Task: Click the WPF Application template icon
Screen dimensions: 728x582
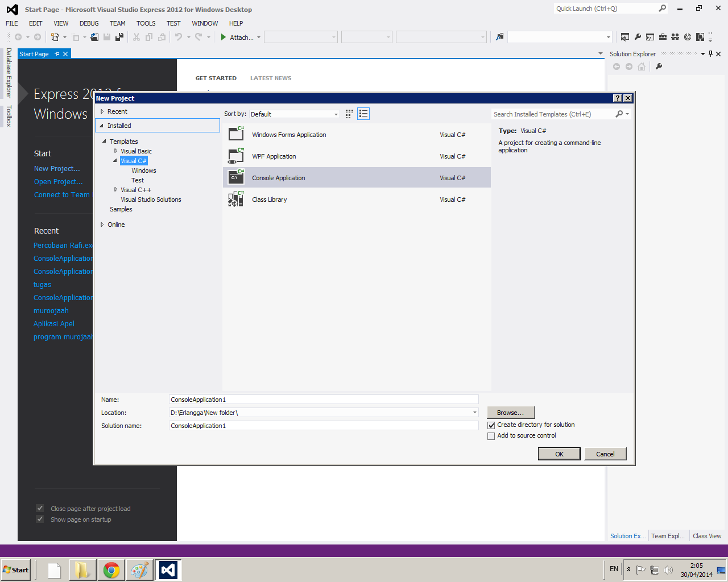Action: [x=236, y=156]
